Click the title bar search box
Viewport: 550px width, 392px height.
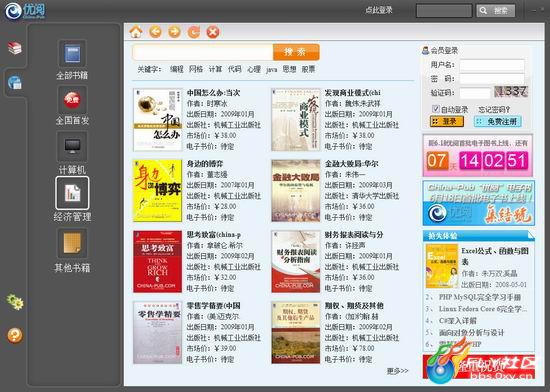pos(444,11)
